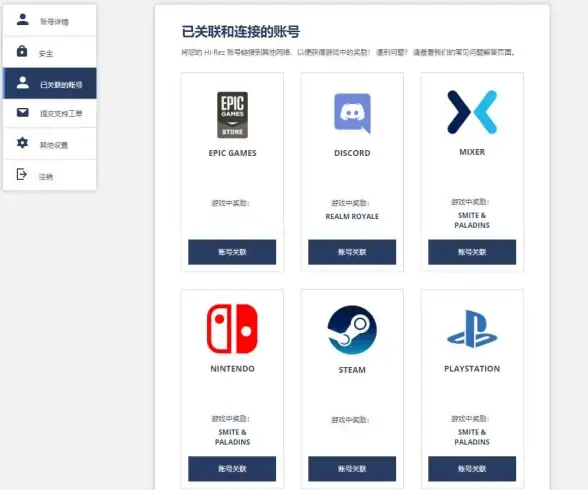Click the Nintendo Switch logo
The image size is (588, 490).
tap(232, 329)
